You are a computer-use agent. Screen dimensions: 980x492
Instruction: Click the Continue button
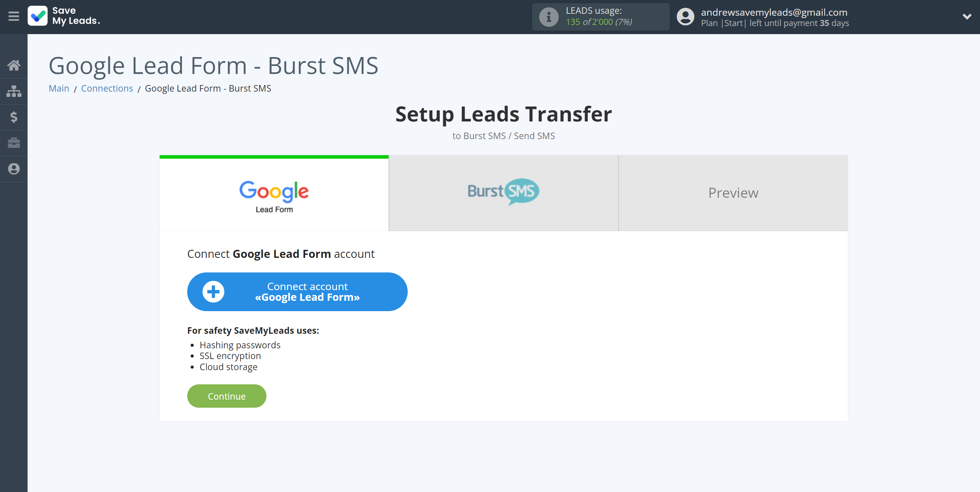pos(227,396)
